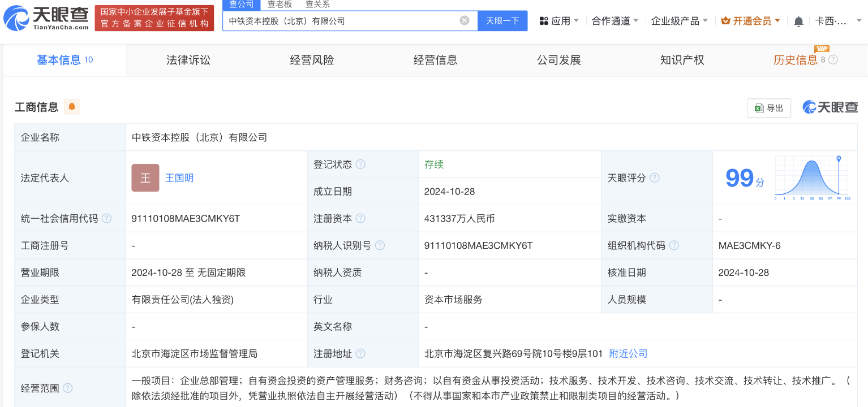Click help icon next to 经营范围

point(68,388)
